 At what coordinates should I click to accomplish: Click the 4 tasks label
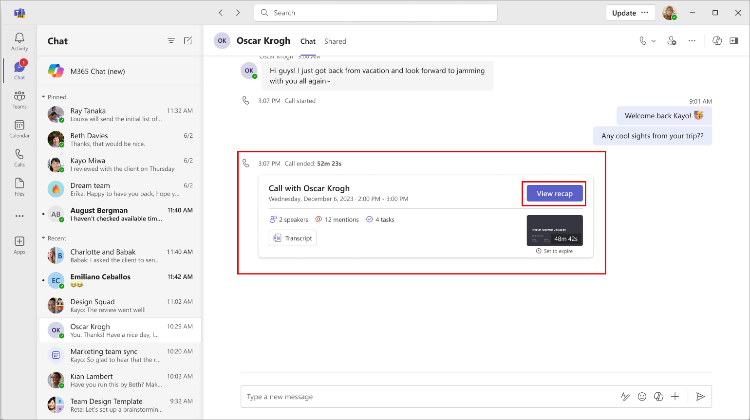point(380,220)
